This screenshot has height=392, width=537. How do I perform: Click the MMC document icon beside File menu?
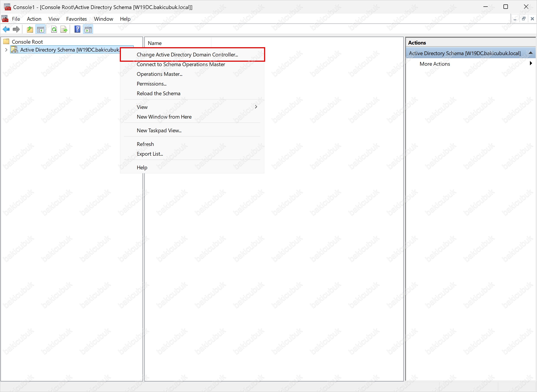pos(5,19)
